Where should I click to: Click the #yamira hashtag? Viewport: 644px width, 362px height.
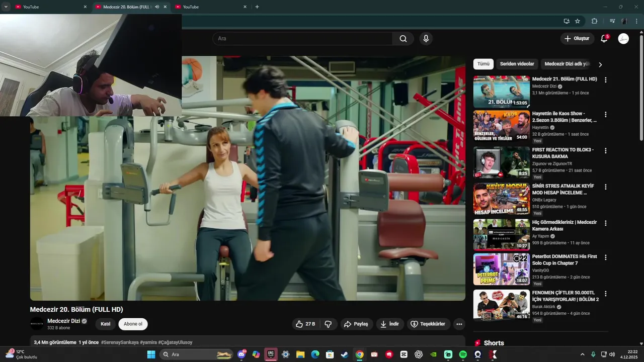148,342
